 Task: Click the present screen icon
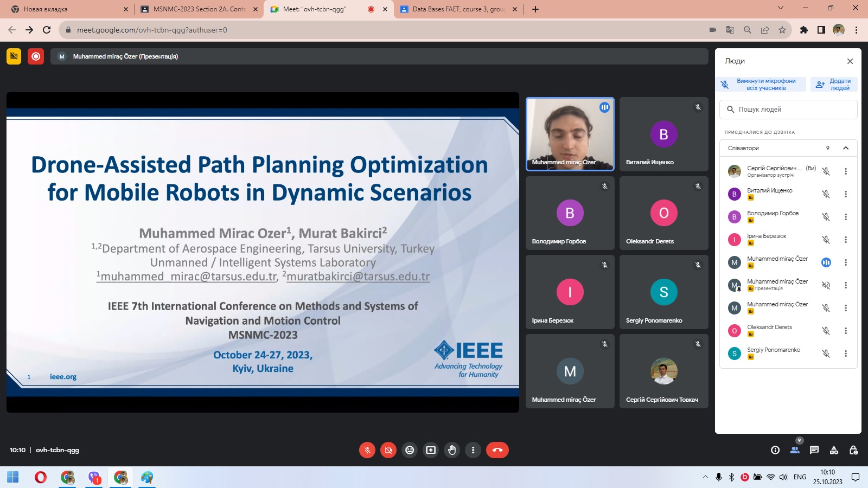(431, 450)
